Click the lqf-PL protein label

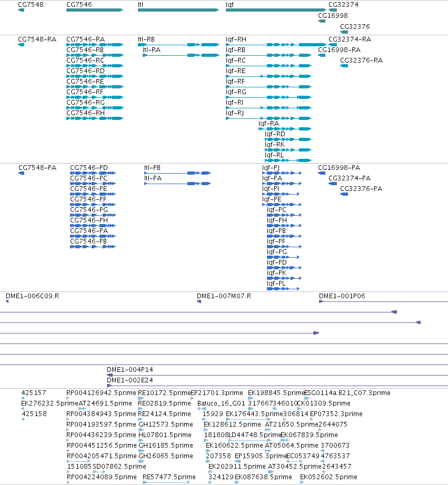pyautogui.click(x=276, y=284)
